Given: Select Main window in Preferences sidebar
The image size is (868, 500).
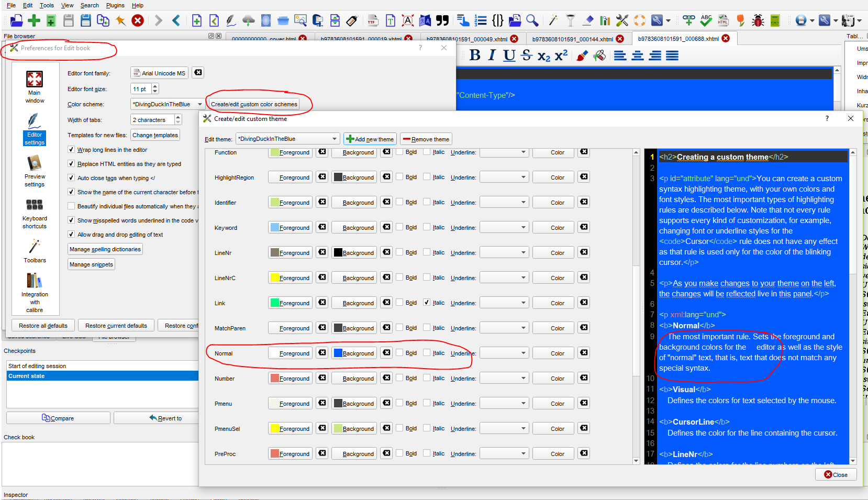Looking at the screenshot, I should click(35, 87).
